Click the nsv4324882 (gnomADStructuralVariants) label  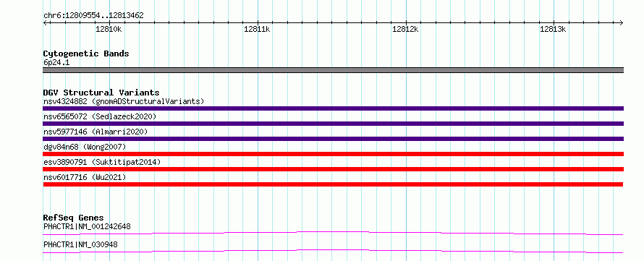124,101
